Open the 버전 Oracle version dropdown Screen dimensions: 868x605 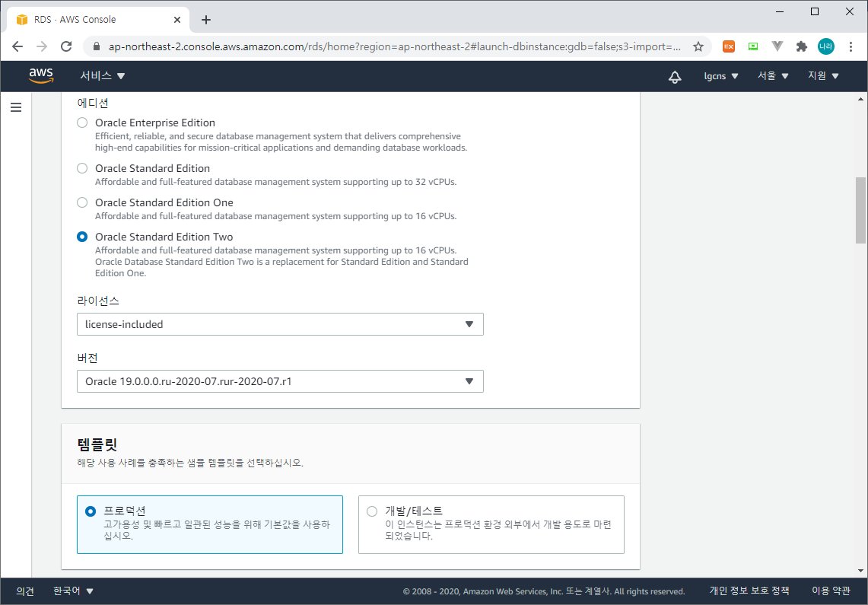tap(280, 381)
